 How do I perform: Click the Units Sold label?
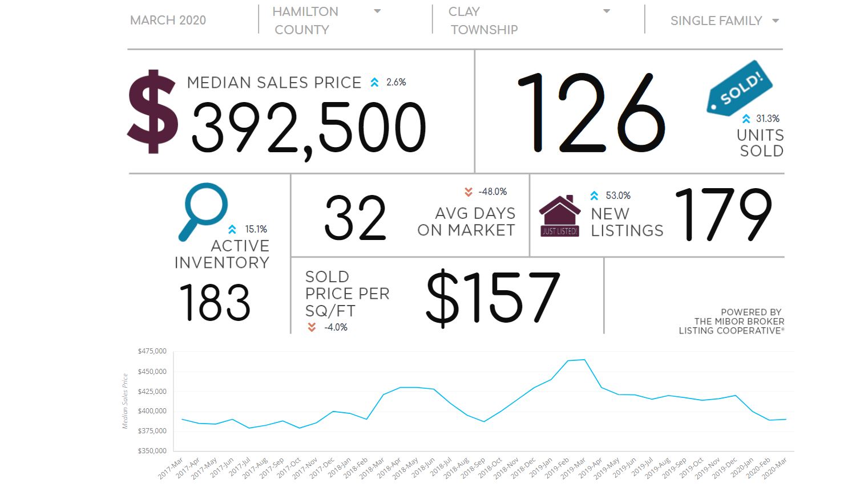[x=760, y=143]
